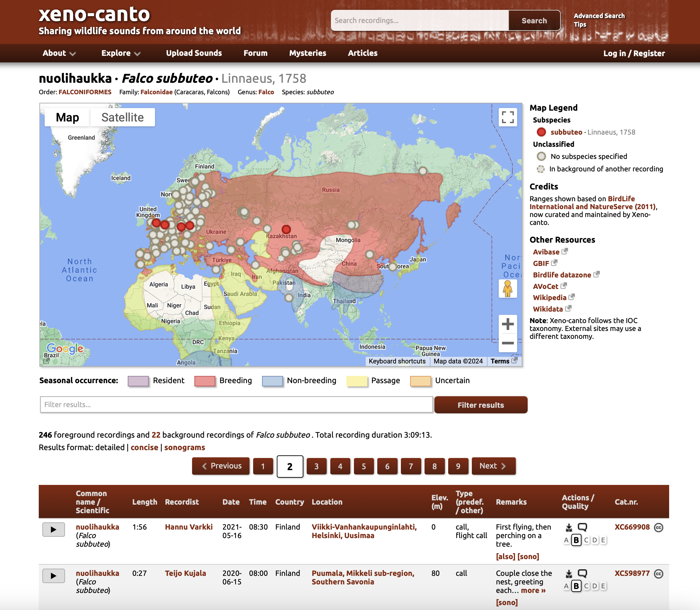Open the Mysteries page
This screenshot has width=700, height=610.
pyautogui.click(x=307, y=53)
